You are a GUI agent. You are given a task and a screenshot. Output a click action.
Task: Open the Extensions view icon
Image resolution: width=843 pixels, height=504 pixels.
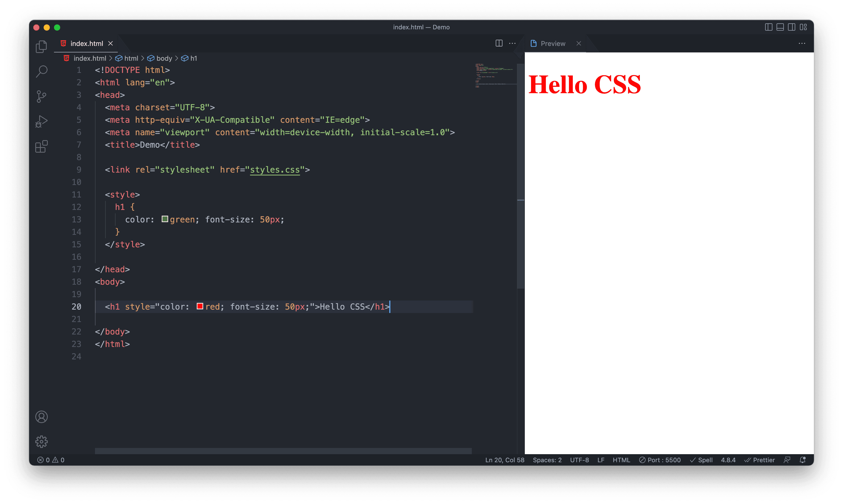point(42,146)
